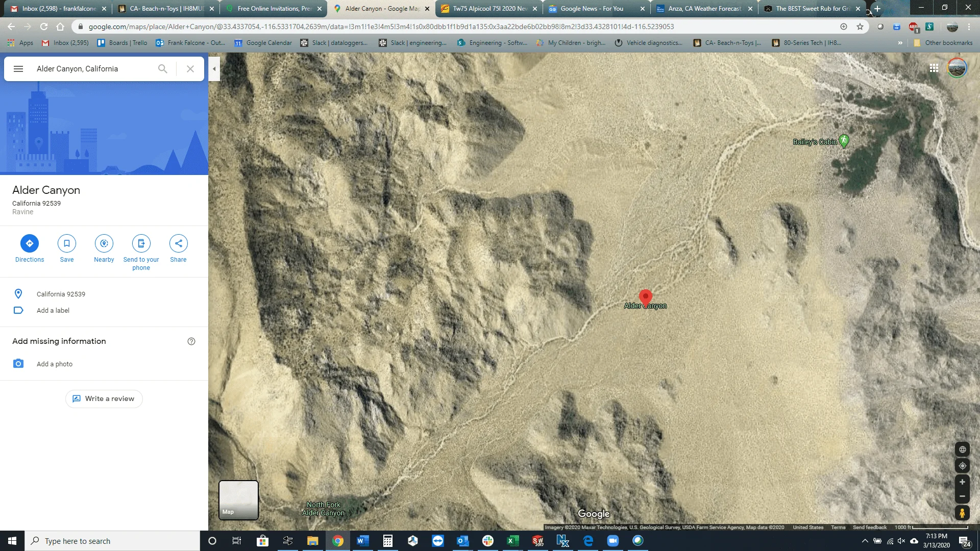This screenshot has height=551, width=980.
Task: Click the Directions icon button
Action: (x=30, y=243)
